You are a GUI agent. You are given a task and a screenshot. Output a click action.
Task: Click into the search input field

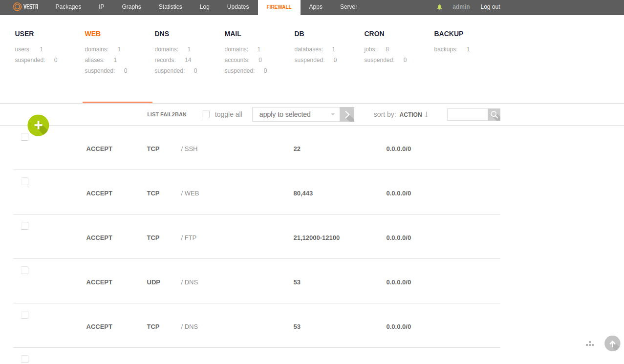(x=467, y=115)
